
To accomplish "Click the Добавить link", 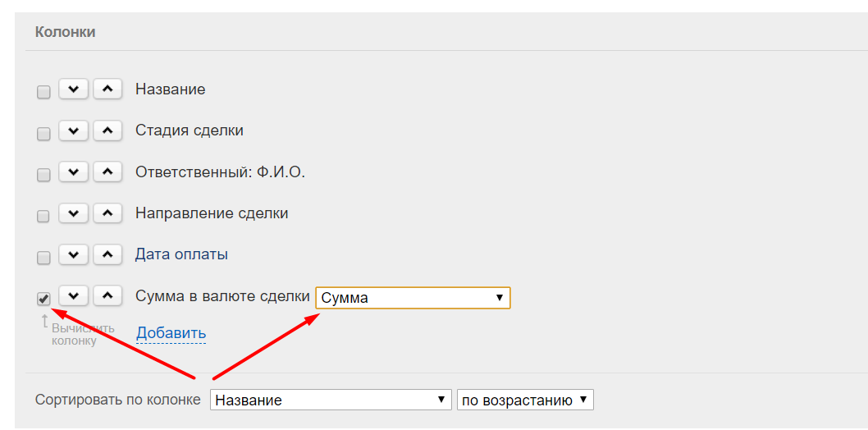I will (x=171, y=333).
